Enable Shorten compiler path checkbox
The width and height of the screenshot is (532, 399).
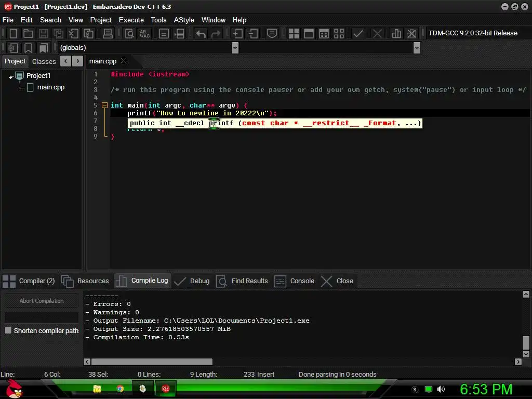tap(8, 330)
